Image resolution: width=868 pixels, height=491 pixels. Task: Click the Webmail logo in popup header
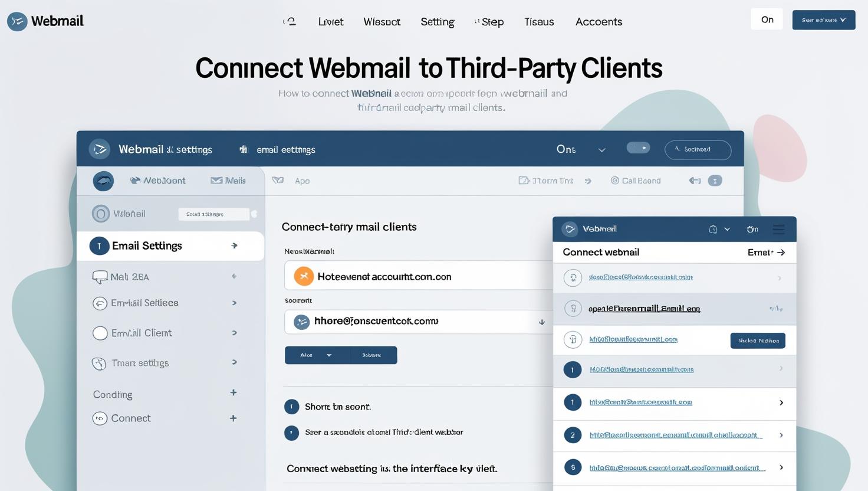[x=570, y=229]
